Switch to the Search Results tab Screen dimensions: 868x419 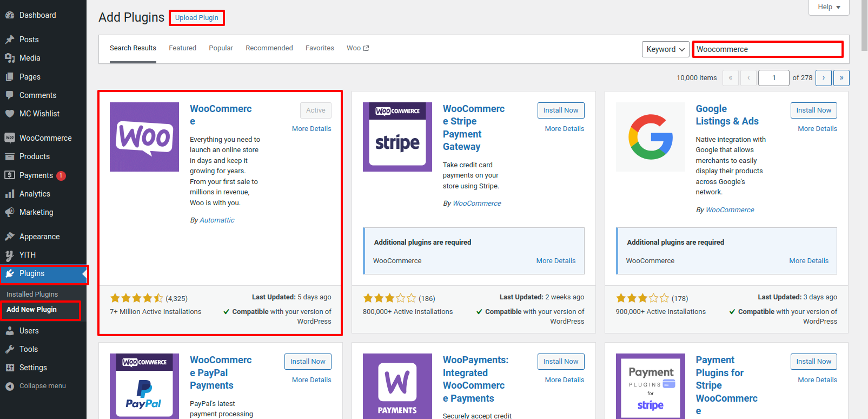point(133,48)
